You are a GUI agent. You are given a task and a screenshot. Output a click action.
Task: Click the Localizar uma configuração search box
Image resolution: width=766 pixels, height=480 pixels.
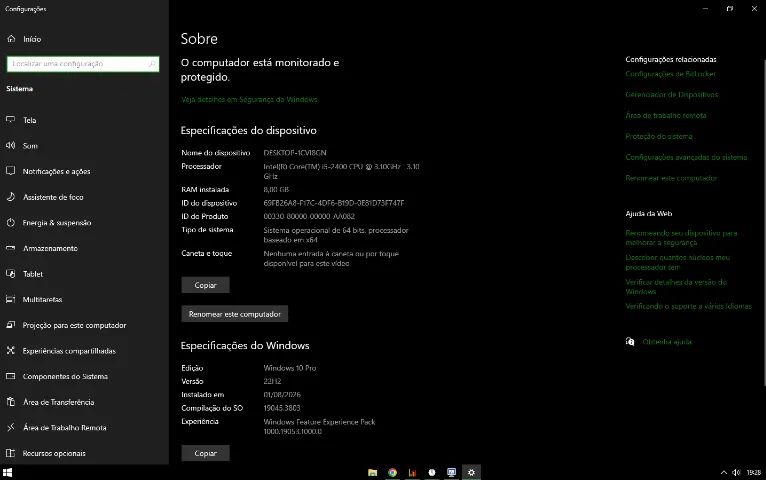83,64
